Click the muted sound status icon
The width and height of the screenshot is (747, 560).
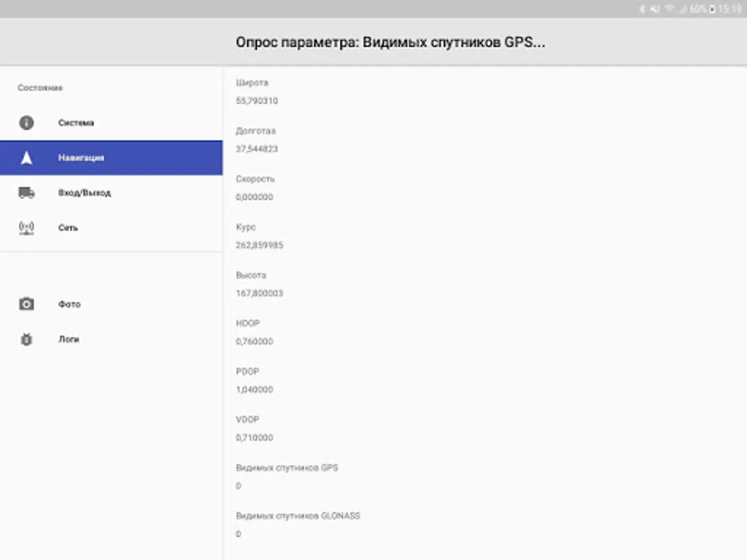pyautogui.click(x=655, y=9)
